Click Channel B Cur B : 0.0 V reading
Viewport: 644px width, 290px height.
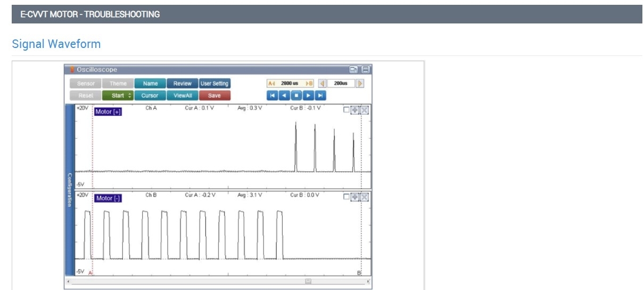click(304, 195)
